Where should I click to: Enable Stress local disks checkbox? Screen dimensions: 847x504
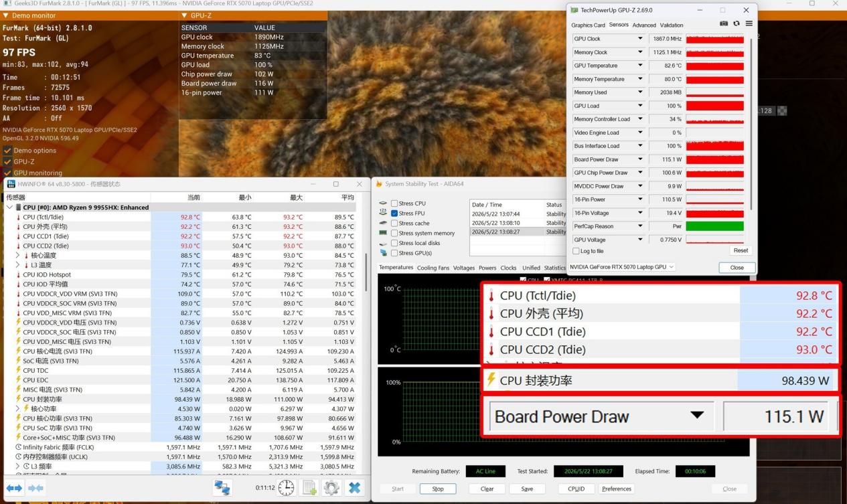coord(394,243)
